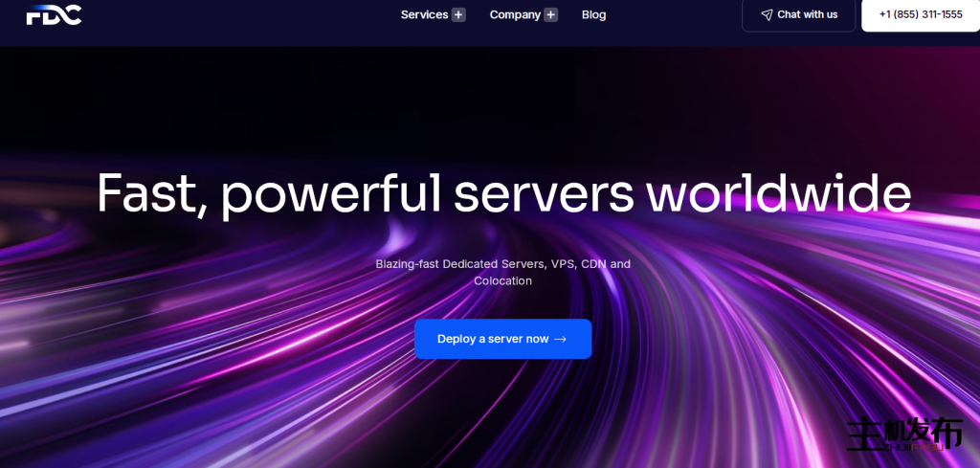
Task: Click the headline 'Fast, powerful servers worldwide'
Action: pos(503,193)
